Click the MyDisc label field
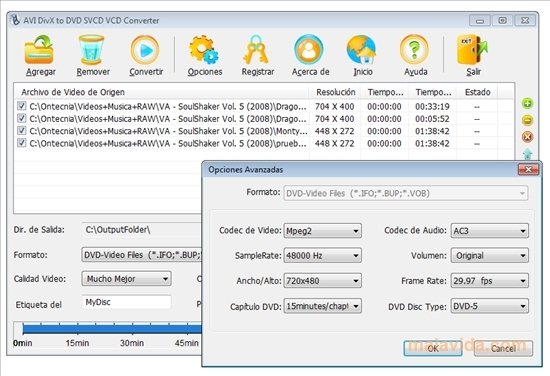This screenshot has height=376, width=550. (127, 302)
